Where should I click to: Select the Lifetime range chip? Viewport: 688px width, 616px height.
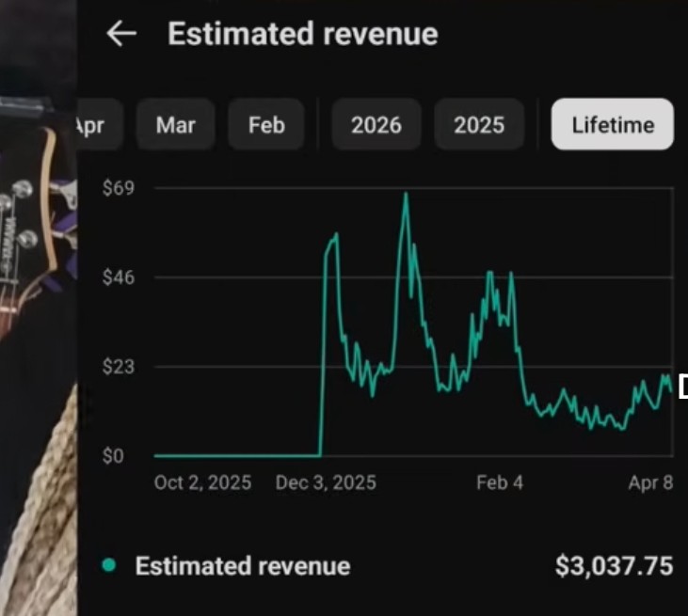point(612,125)
